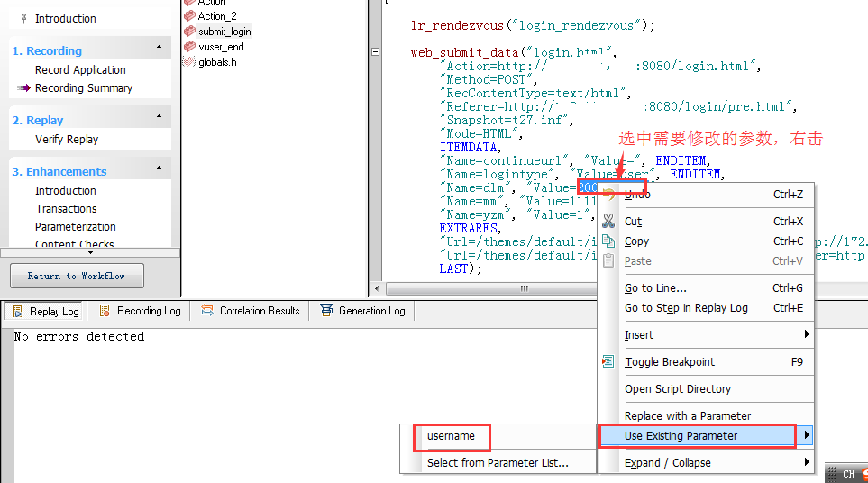Open Recording Summary step

pos(84,88)
